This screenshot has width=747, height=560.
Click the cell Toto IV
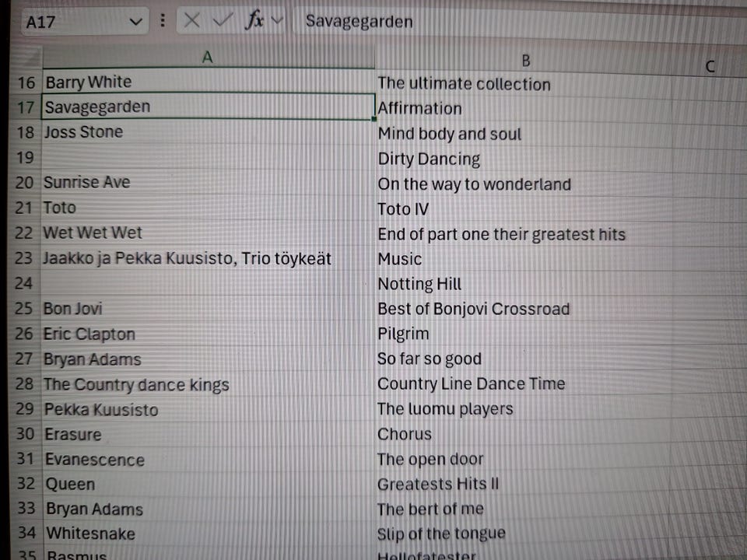pyautogui.click(x=524, y=209)
